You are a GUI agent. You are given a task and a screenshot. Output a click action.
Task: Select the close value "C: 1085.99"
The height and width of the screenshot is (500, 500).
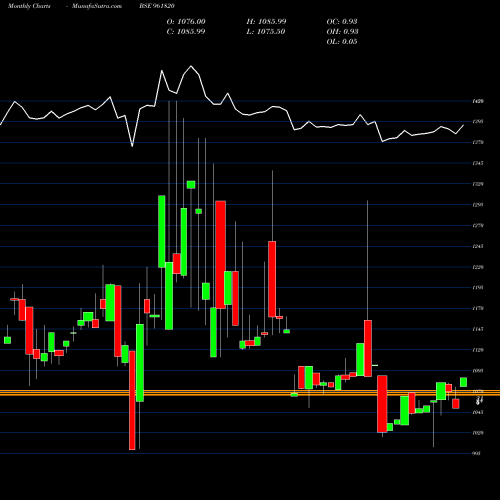186,32
